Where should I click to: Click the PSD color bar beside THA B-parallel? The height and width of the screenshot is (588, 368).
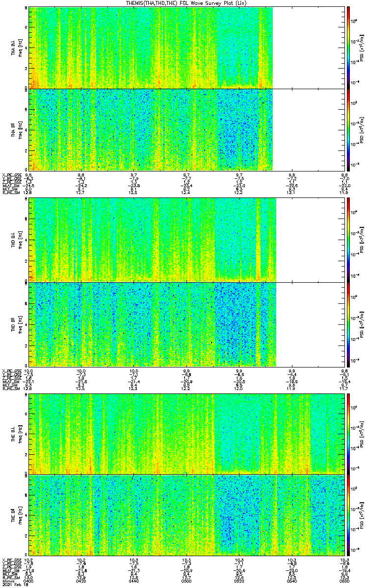[x=348, y=129]
